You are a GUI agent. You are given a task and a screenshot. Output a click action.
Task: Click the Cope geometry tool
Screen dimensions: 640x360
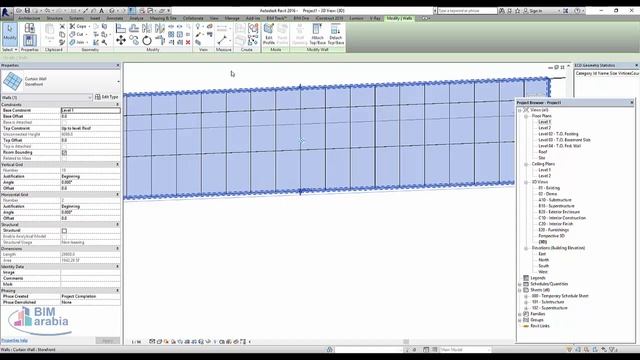79,26
